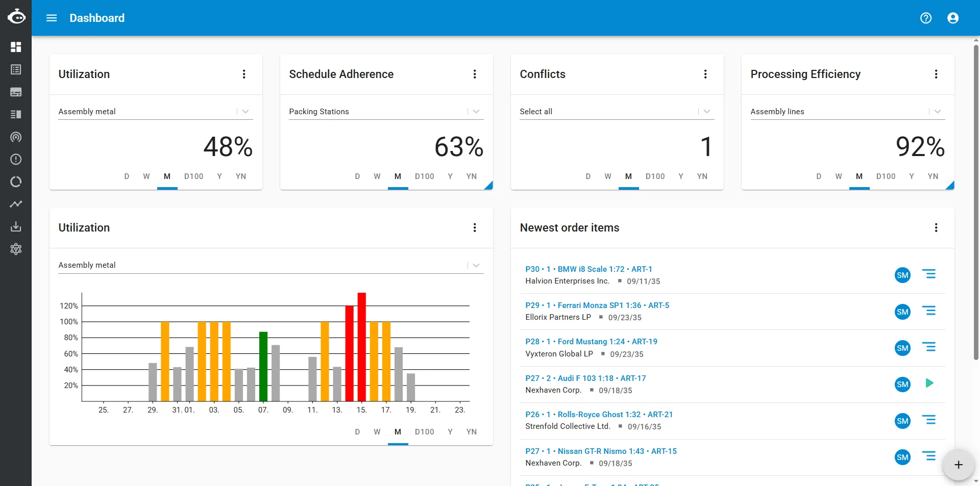The image size is (980, 486).
Task: Click the floating plus add button
Action: [958, 465]
